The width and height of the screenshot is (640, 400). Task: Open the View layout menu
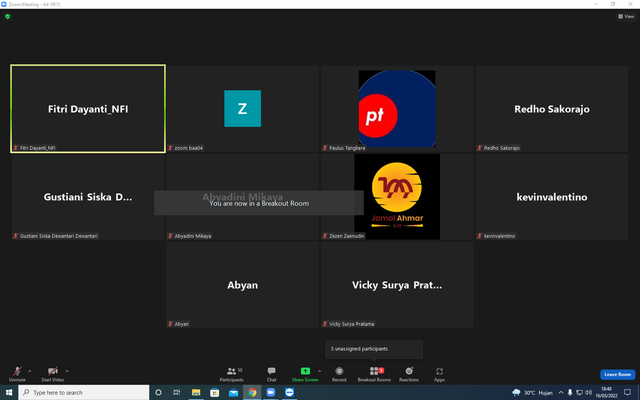point(626,16)
